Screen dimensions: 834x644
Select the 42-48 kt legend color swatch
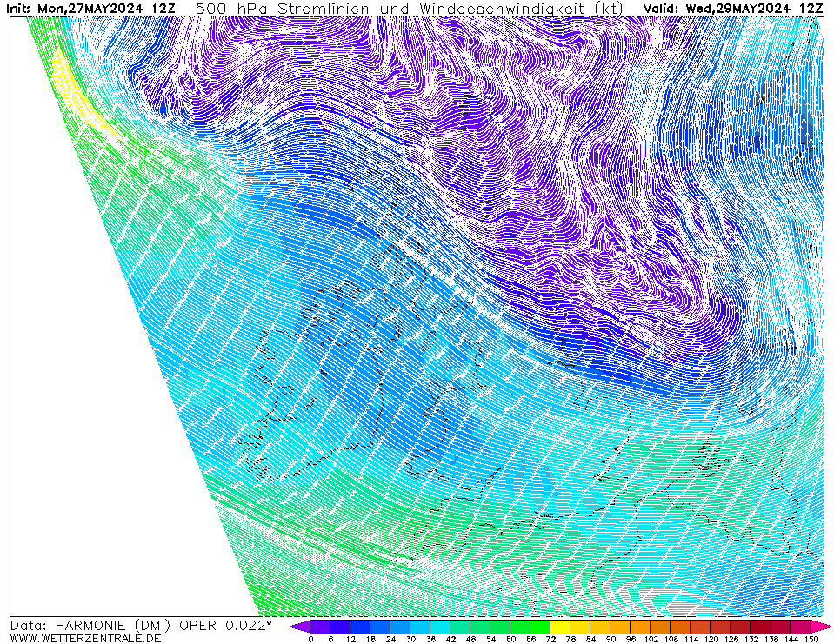(x=461, y=627)
